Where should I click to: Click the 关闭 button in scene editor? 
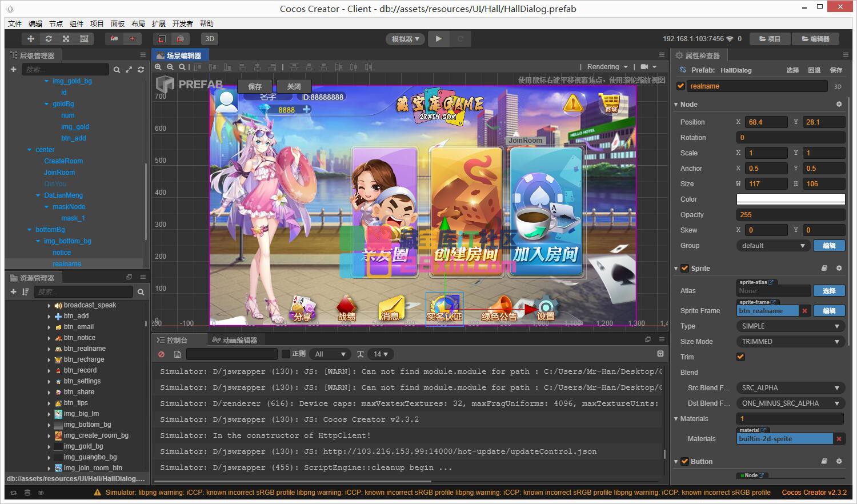pyautogui.click(x=294, y=86)
